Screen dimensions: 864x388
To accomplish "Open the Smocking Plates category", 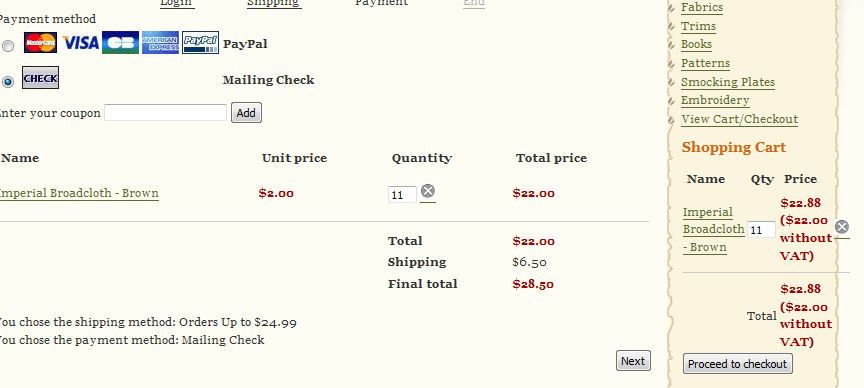I will point(728,82).
